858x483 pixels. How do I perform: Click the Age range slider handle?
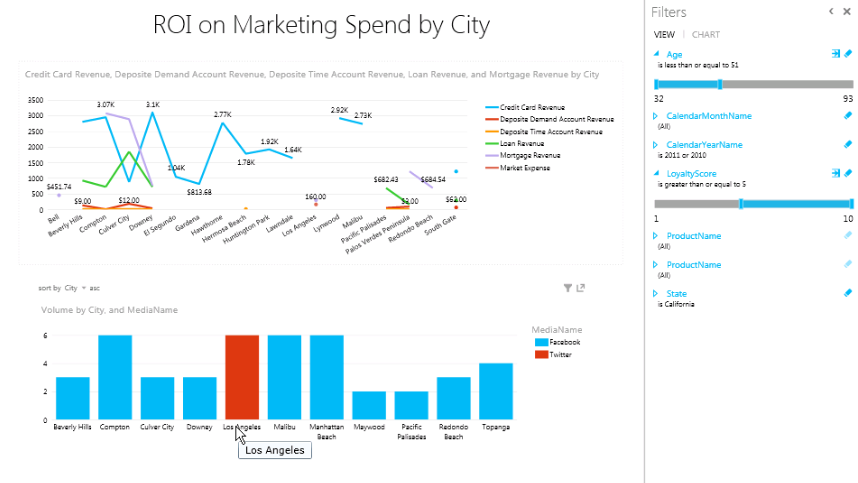[720, 84]
